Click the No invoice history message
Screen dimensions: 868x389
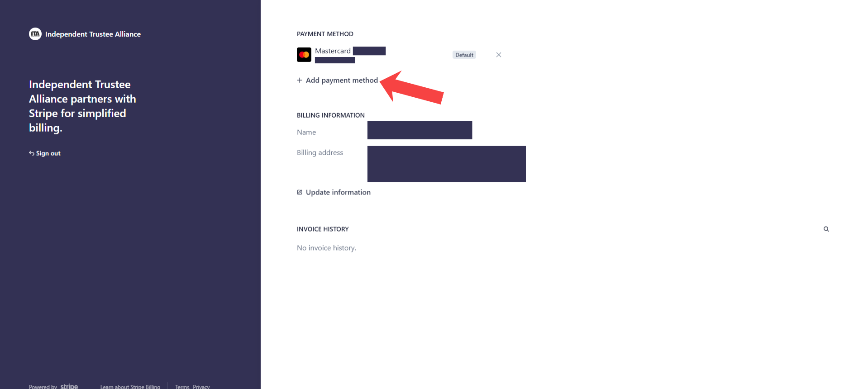click(326, 248)
